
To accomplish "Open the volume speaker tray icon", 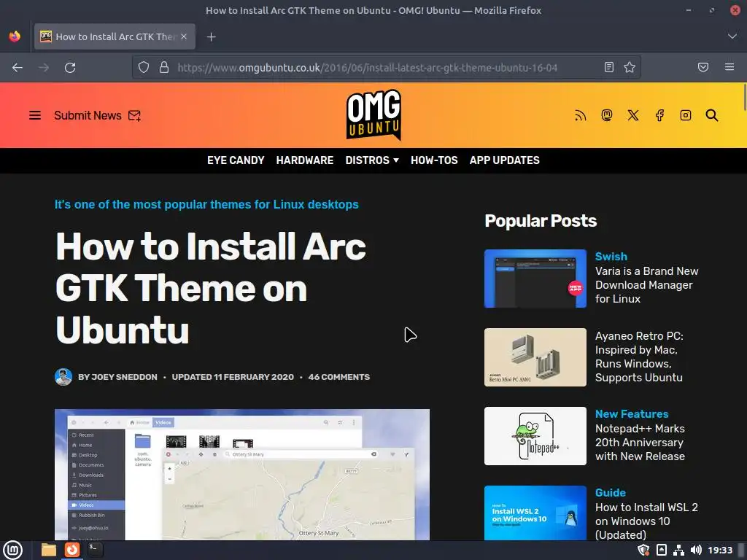I will click(696, 550).
